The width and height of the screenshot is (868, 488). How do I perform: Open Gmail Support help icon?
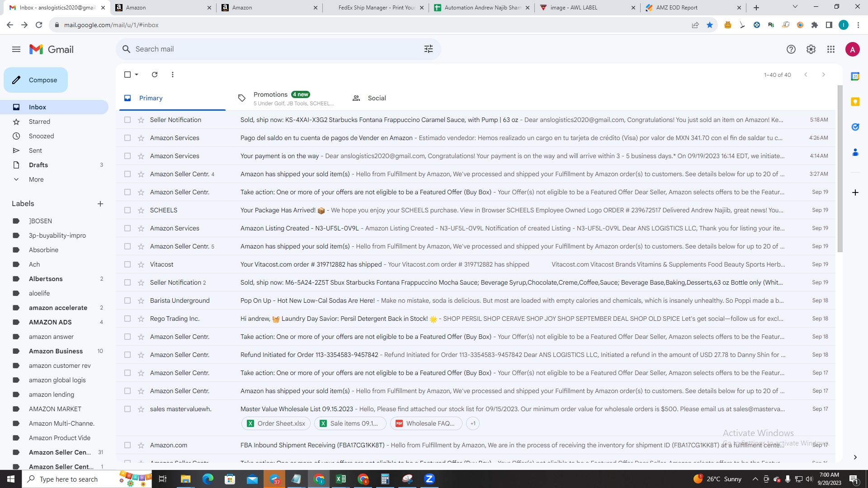point(791,49)
